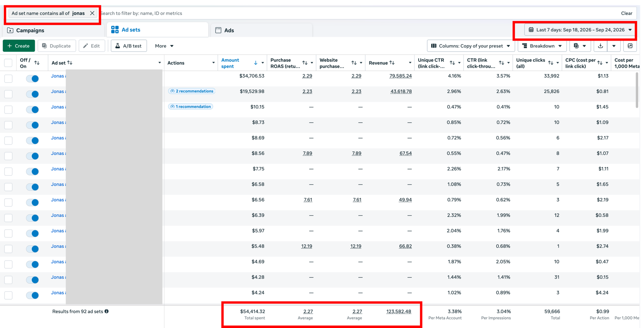
Task: Sort by the CTR link click-through column
Action: 501,63
